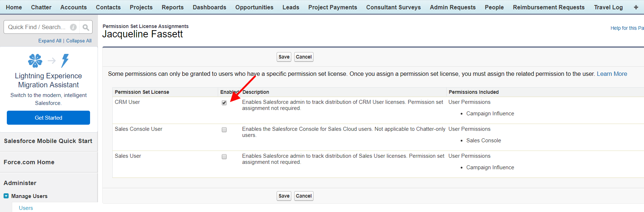This screenshot has width=644, height=212.
Task: Click Collapse All in the sidebar
Action: click(x=79, y=41)
